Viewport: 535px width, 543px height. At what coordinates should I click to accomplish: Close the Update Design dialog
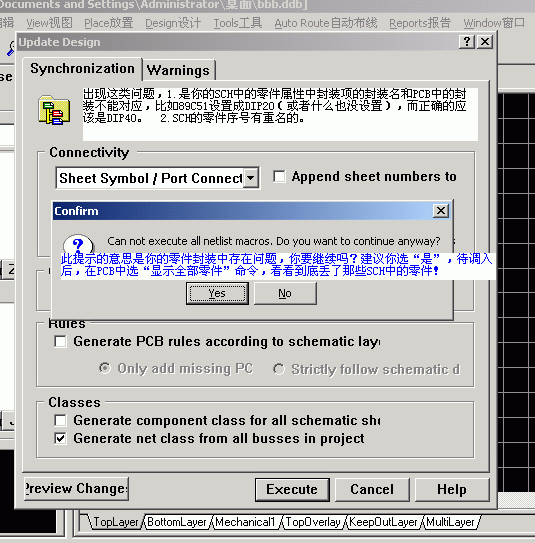click(485, 42)
